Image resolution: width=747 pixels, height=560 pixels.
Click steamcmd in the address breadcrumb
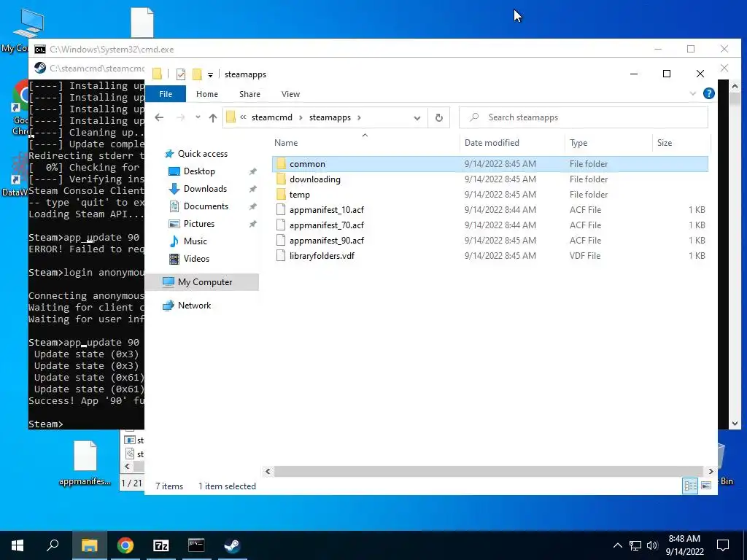click(x=271, y=117)
